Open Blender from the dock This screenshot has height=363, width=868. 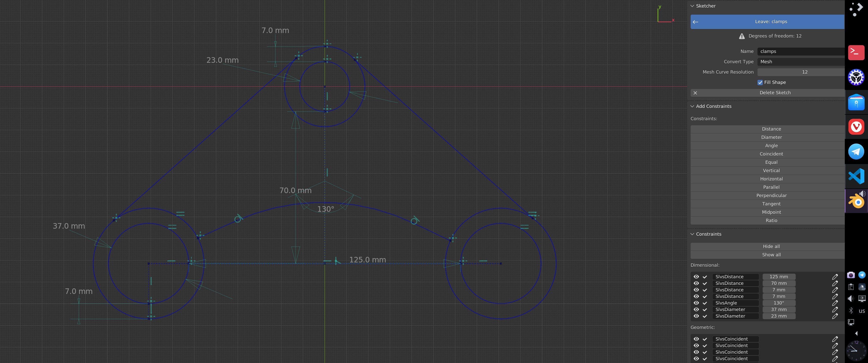coord(856,201)
